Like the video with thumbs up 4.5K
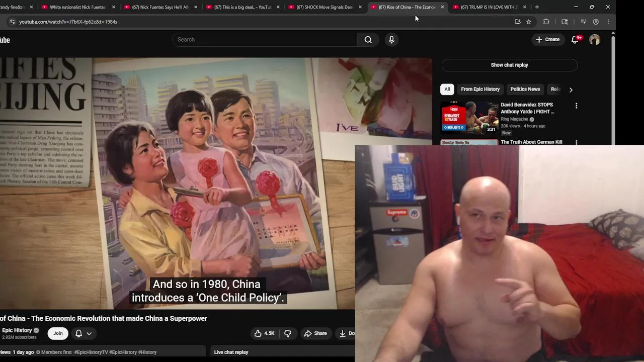This screenshot has height=362, width=644. [x=264, y=333]
